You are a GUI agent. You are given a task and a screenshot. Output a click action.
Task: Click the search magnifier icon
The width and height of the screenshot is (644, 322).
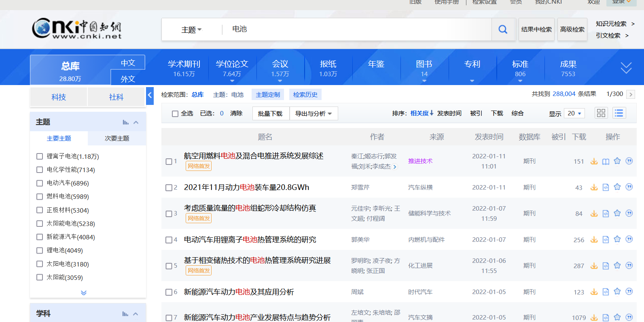503,29
